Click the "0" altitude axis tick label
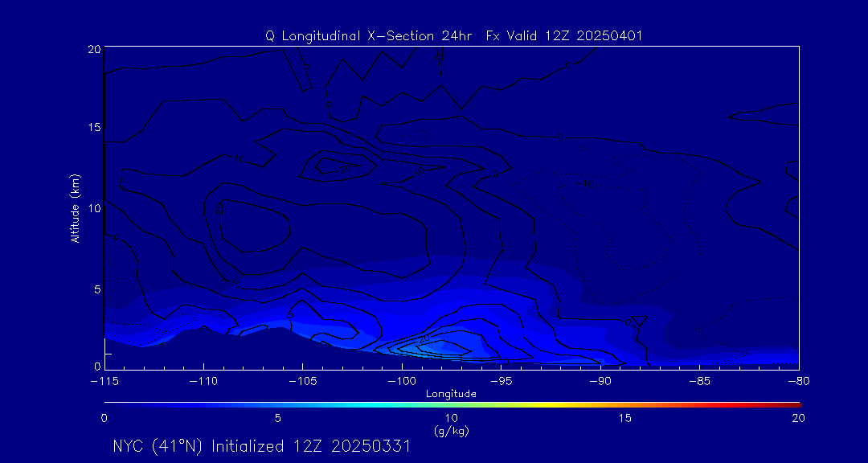Screen dimensions: 868x463 [97, 366]
